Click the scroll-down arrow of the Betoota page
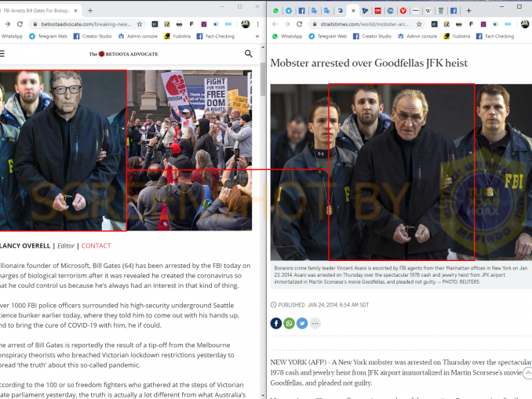Viewport: 532px width, 399px height. (263, 396)
